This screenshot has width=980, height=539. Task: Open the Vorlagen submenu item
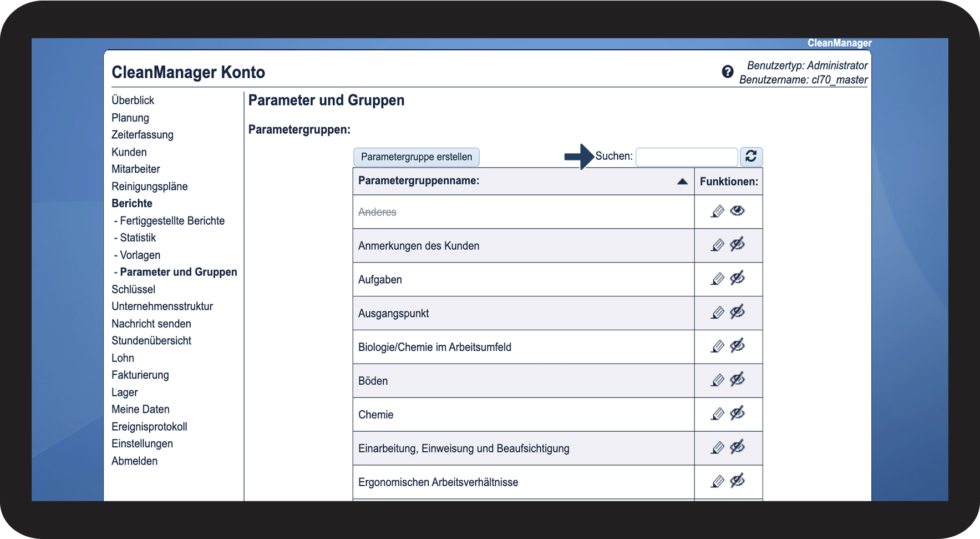coord(140,255)
